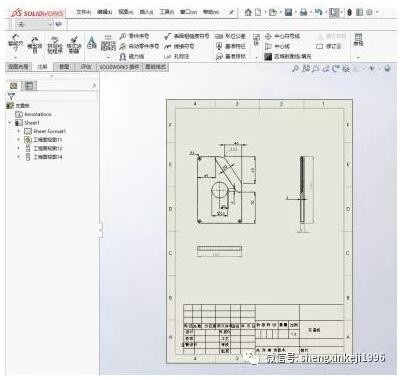Screen dimensions: 401x380
Task: Select the Linear Note Pattern tool
Action: 108,43
